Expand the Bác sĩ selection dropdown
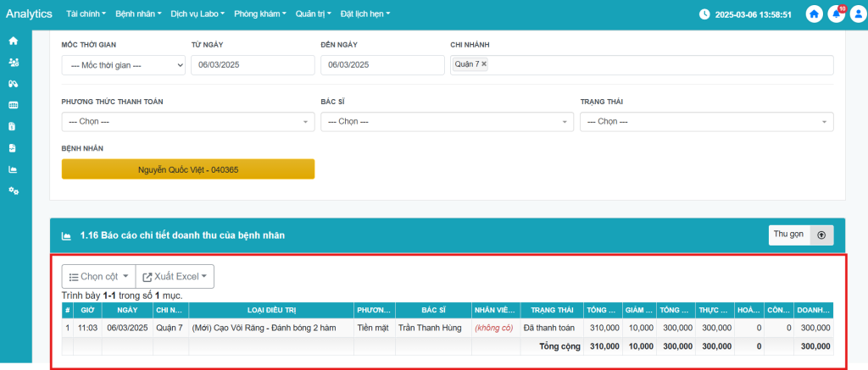Viewport: 868px width, 370px height. (x=447, y=122)
